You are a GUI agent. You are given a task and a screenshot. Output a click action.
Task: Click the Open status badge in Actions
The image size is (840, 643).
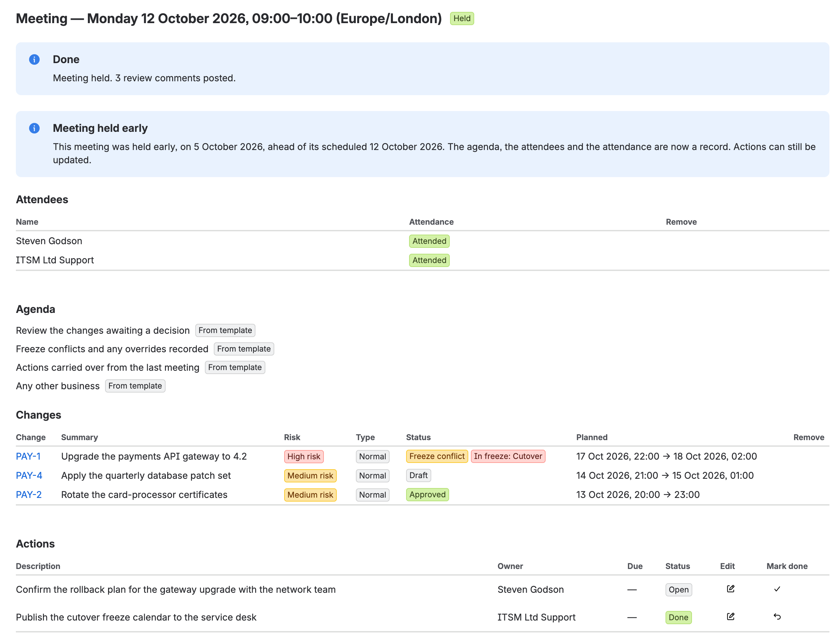tap(678, 590)
